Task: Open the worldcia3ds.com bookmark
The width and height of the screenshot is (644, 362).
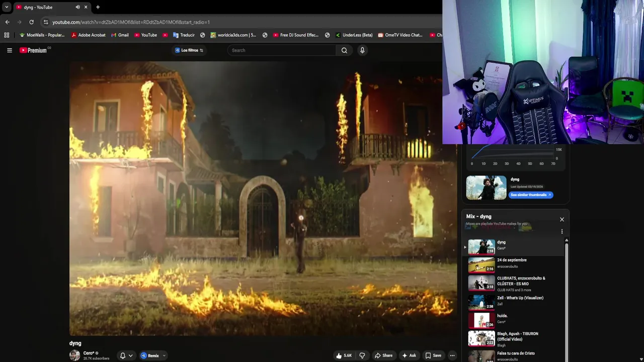Action: pos(233,35)
